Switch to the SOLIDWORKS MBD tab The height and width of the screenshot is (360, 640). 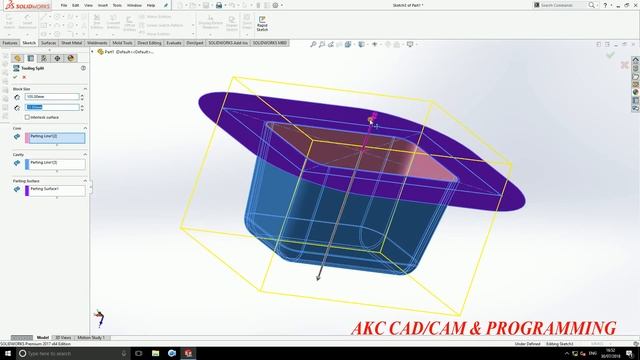coord(270,43)
